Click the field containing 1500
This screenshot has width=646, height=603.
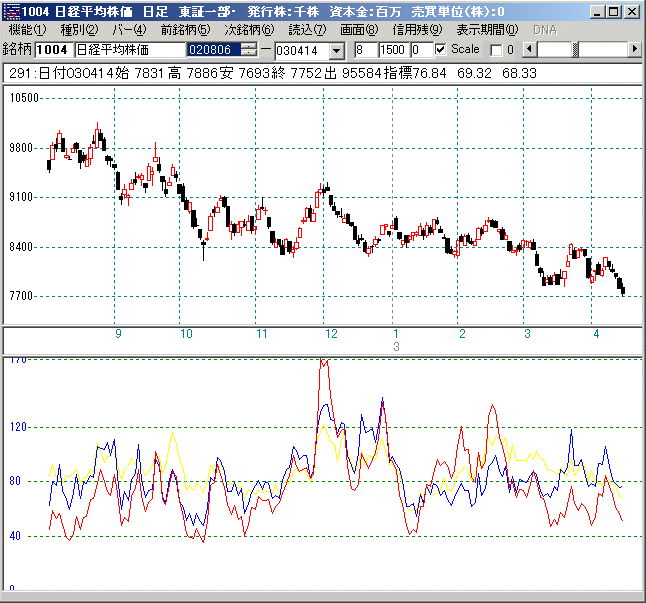[x=393, y=50]
